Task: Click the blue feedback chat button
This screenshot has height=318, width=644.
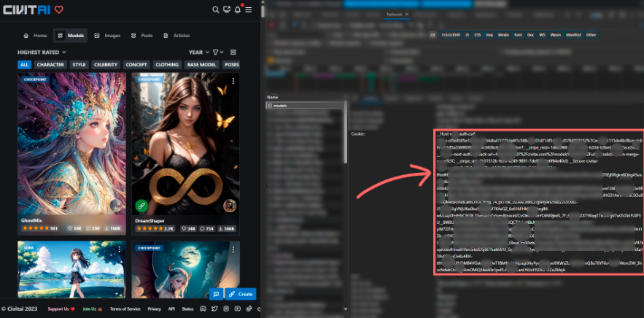Action: 217,294
